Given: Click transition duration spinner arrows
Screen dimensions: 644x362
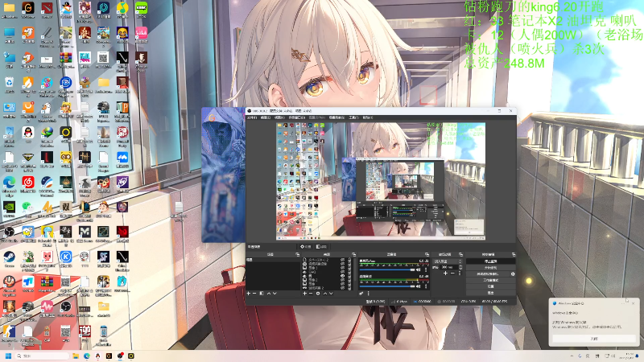Looking at the screenshot, I should (x=460, y=267).
